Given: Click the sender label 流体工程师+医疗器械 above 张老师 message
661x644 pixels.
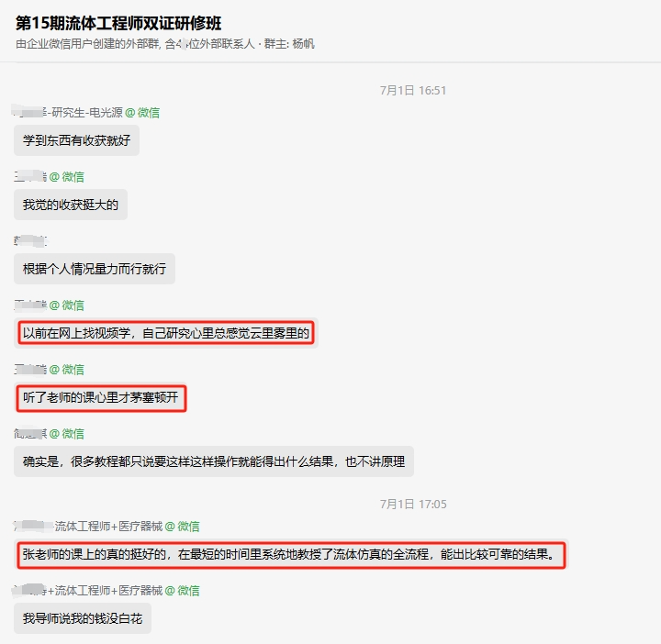Looking at the screenshot, I should coord(108,527).
